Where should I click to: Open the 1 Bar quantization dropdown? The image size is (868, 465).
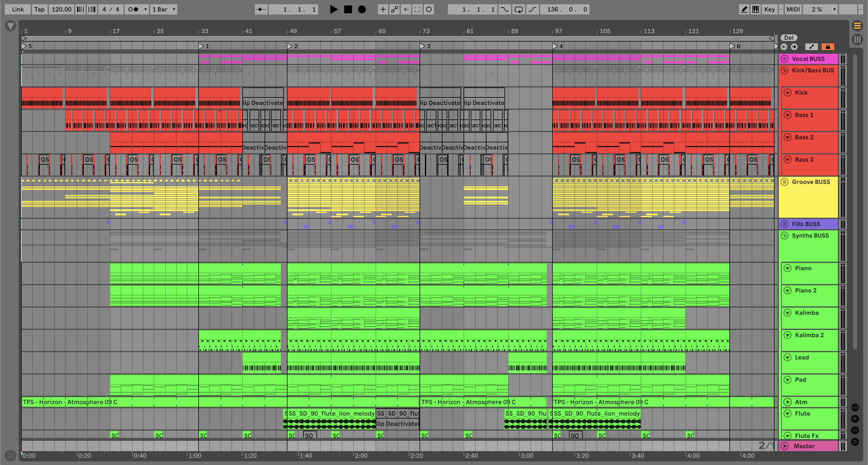[x=164, y=9]
